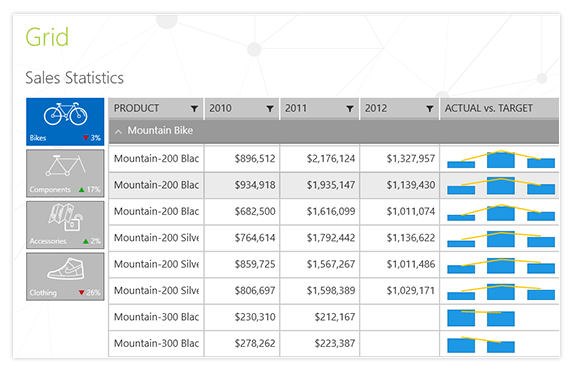
Task: Open the 2012 column filter icon
Action: click(430, 108)
